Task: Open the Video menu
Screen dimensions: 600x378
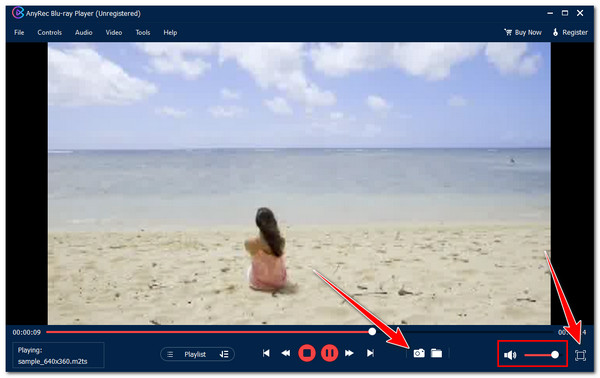Action: [114, 33]
